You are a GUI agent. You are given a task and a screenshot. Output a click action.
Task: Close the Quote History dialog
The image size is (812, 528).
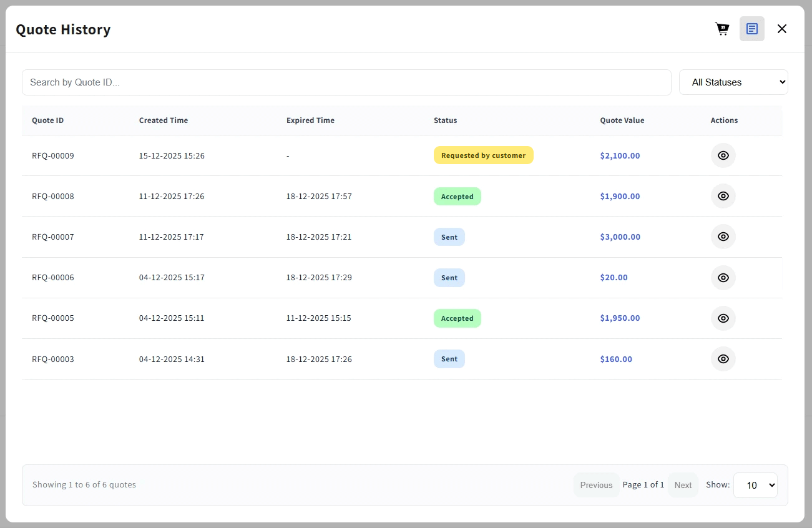[x=782, y=28]
